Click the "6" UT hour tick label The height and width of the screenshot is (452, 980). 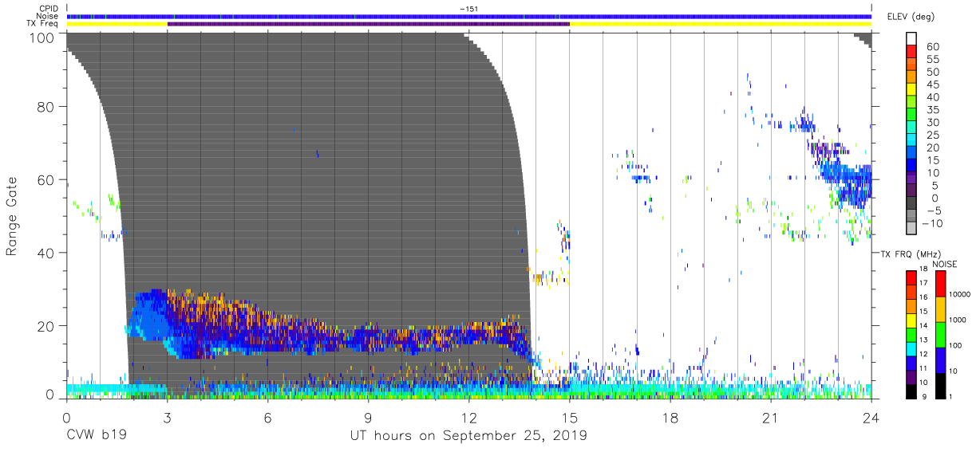tap(267, 417)
